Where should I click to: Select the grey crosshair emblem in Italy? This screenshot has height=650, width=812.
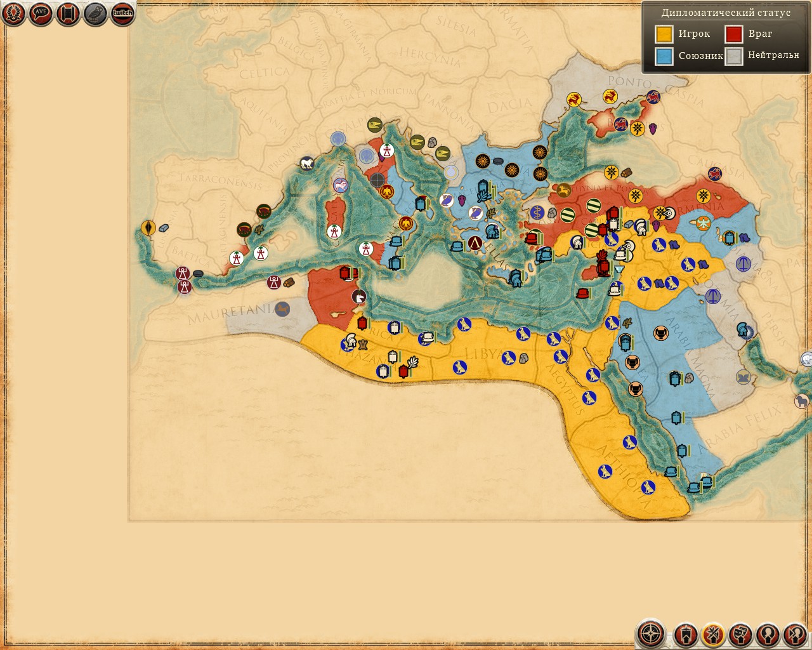[377, 180]
